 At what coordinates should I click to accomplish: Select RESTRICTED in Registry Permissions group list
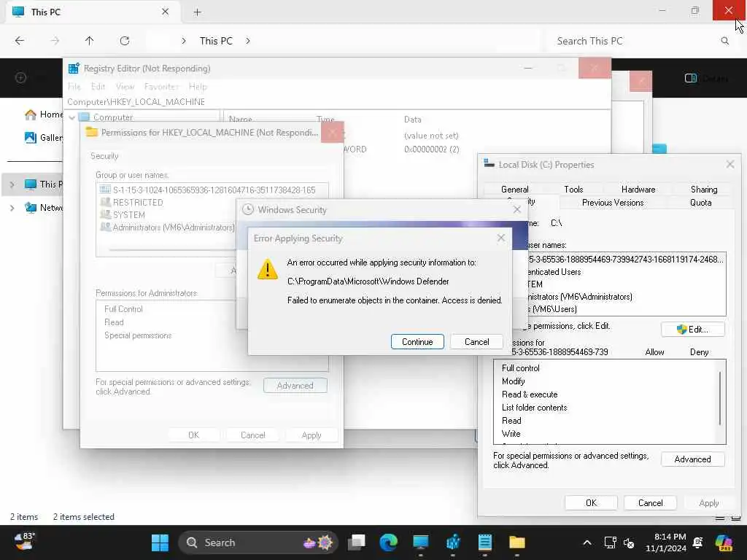pos(138,203)
